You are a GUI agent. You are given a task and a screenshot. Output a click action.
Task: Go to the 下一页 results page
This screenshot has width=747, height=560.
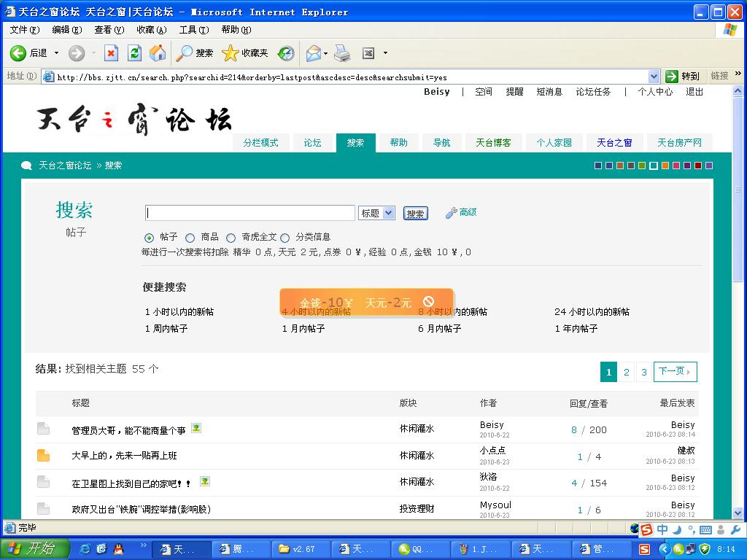point(675,372)
